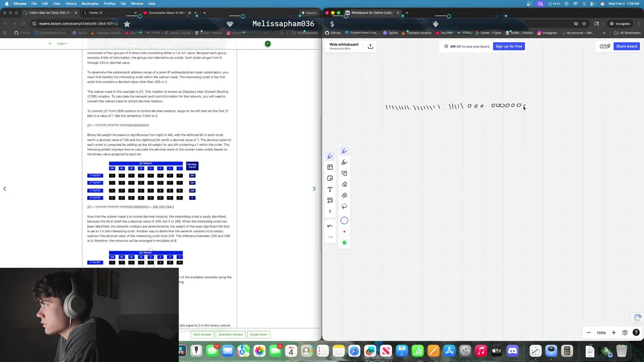Open the Window menu

pyautogui.click(x=137, y=4)
